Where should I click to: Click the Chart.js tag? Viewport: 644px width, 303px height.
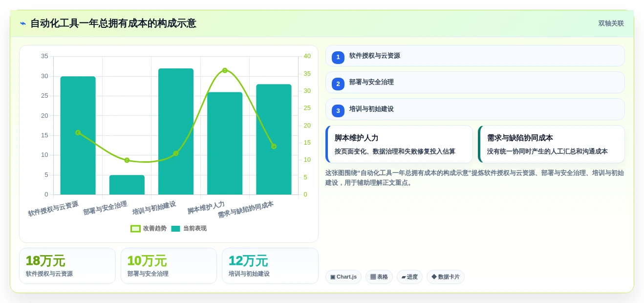coord(343,277)
